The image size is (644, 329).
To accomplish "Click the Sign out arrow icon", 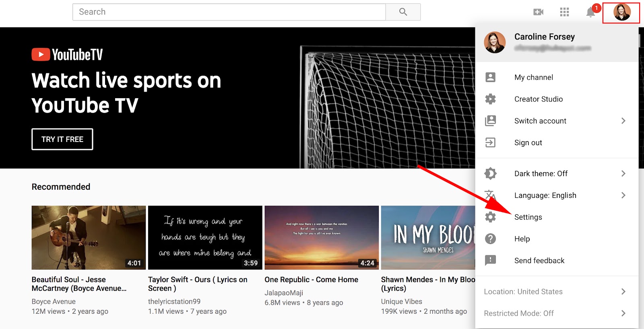I will coord(490,142).
